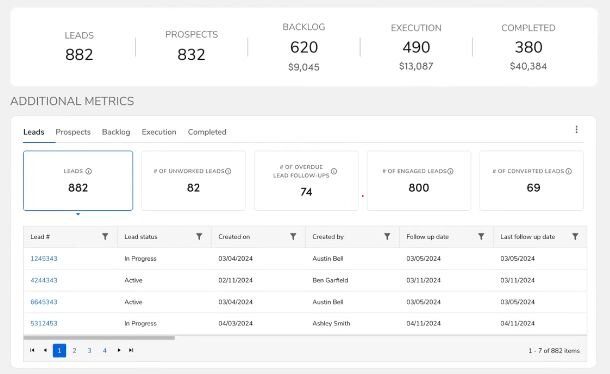Image resolution: width=610 pixels, height=374 pixels.
Task: Click the horizontal table scrollbar
Action: 99,338
